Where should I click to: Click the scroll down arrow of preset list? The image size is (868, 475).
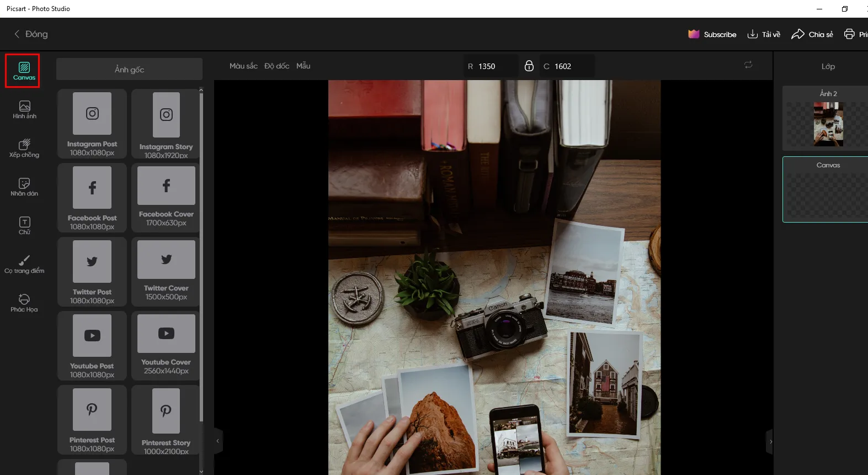(201, 471)
